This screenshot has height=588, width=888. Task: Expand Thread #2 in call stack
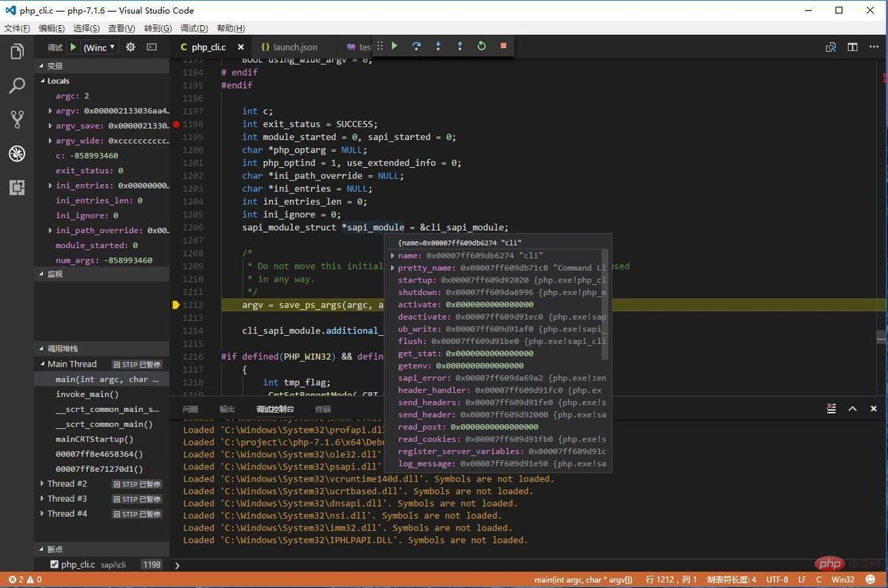click(42, 484)
